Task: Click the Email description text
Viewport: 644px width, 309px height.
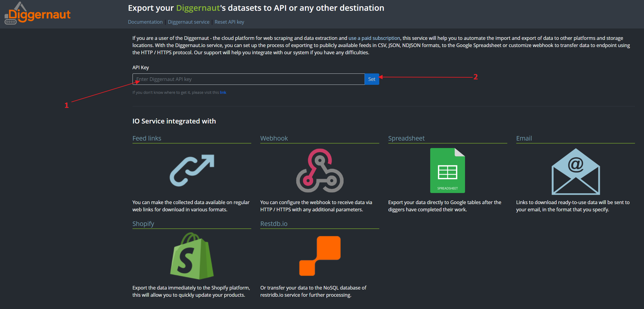Action: pyautogui.click(x=573, y=206)
